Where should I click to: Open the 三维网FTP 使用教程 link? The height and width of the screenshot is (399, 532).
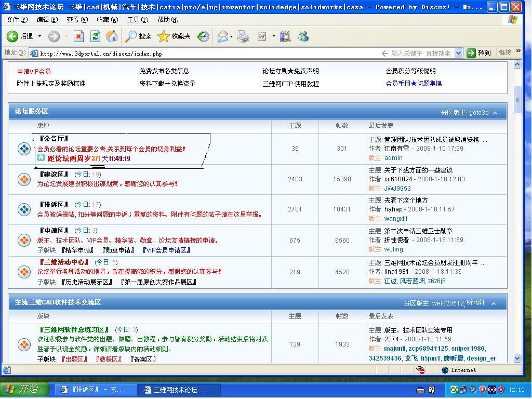[x=291, y=84]
